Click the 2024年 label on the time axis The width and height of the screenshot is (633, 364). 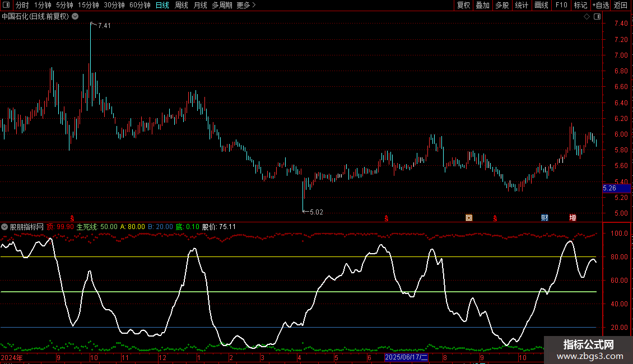pos(12,357)
